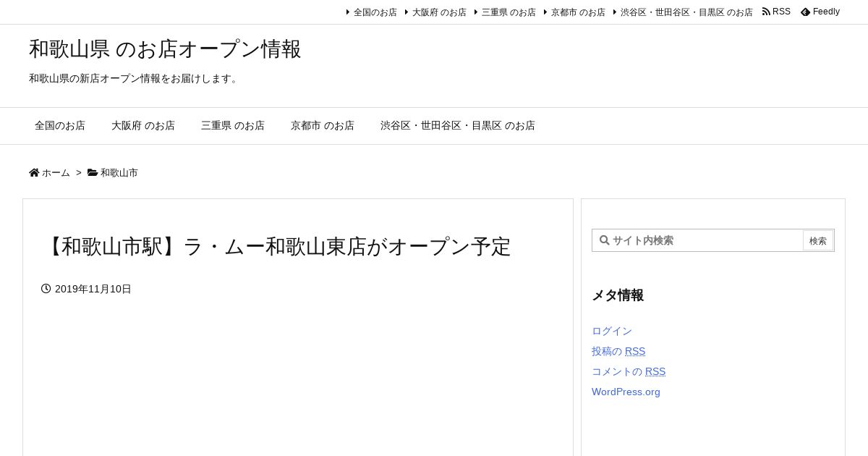Click the home icon in breadcrumb
This screenshot has height=456, width=868.
(x=34, y=172)
